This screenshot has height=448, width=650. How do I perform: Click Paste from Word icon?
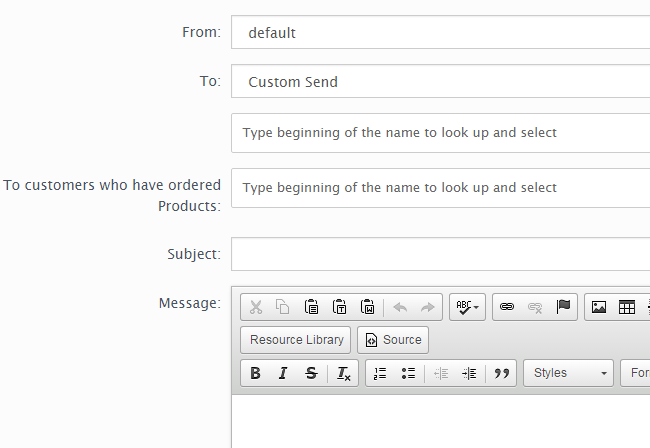[x=367, y=307]
